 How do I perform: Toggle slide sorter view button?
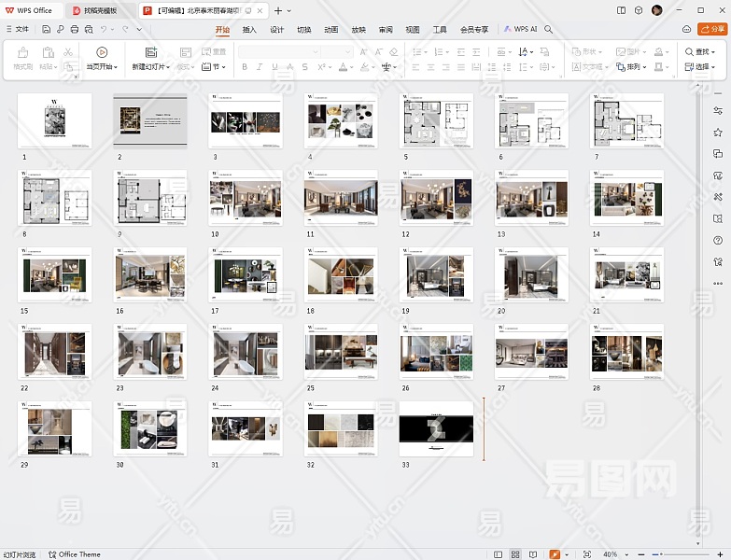tap(515, 554)
